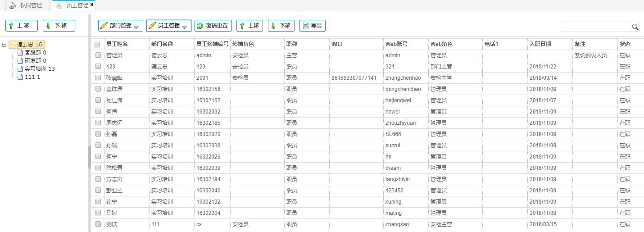Click the 导出 export document icon
The image size is (644, 232).
pos(305,26)
